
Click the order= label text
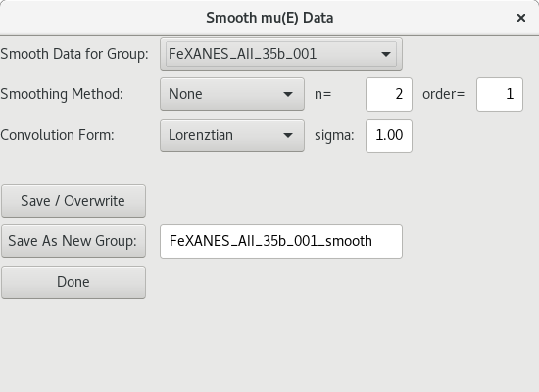point(443,94)
